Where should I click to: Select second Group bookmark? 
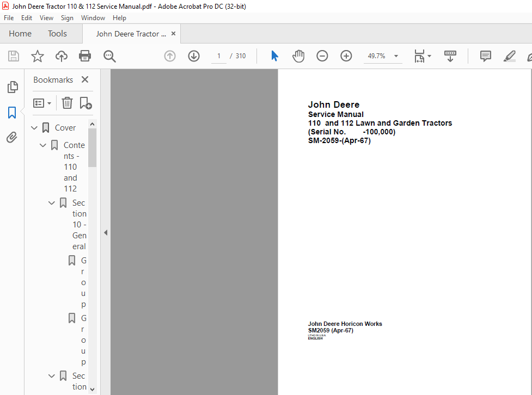[83, 340]
